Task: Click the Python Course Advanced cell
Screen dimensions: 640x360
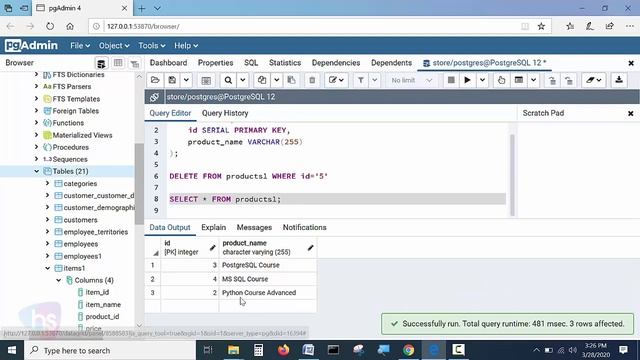Action: [x=268, y=293]
